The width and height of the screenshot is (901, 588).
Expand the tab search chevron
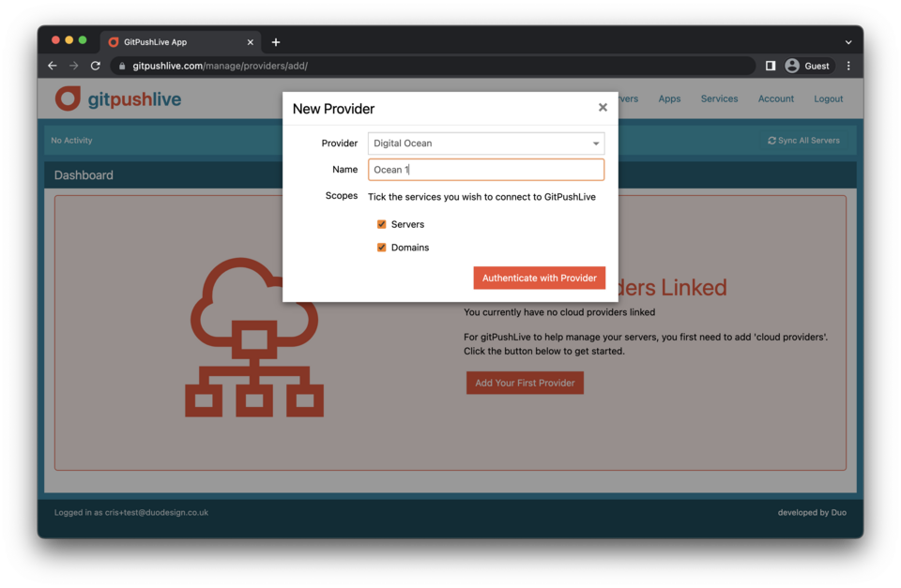tap(848, 42)
